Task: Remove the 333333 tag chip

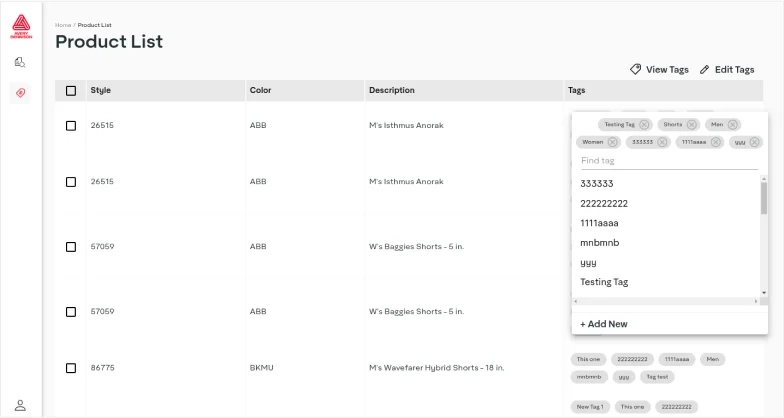Action: pos(661,142)
